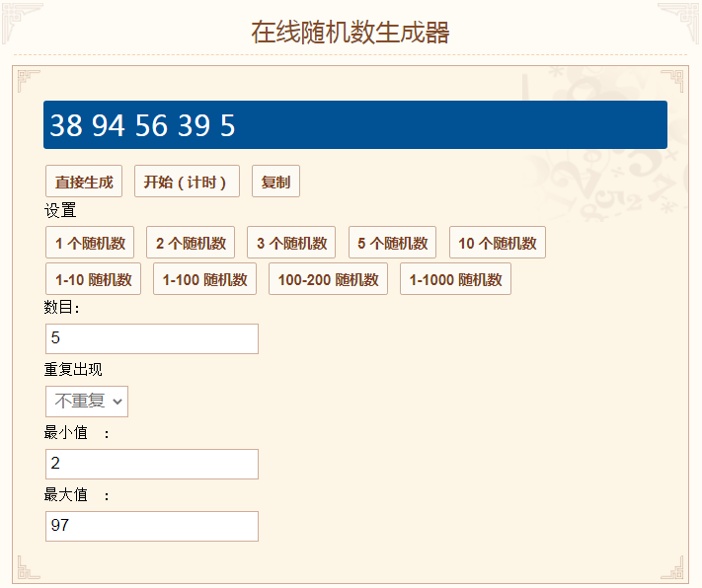Set count with 5 个随机数 button
The width and height of the screenshot is (702, 588).
tap(392, 243)
